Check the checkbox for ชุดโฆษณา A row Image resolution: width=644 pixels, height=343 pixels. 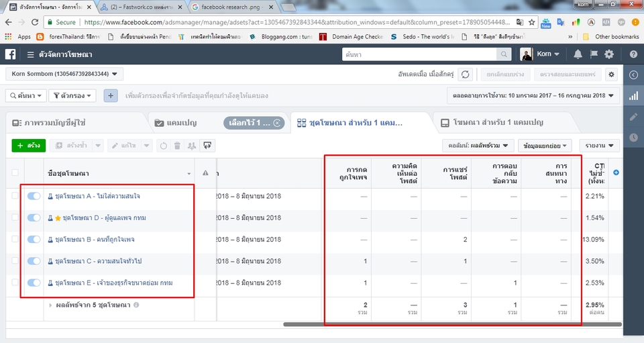(x=15, y=195)
